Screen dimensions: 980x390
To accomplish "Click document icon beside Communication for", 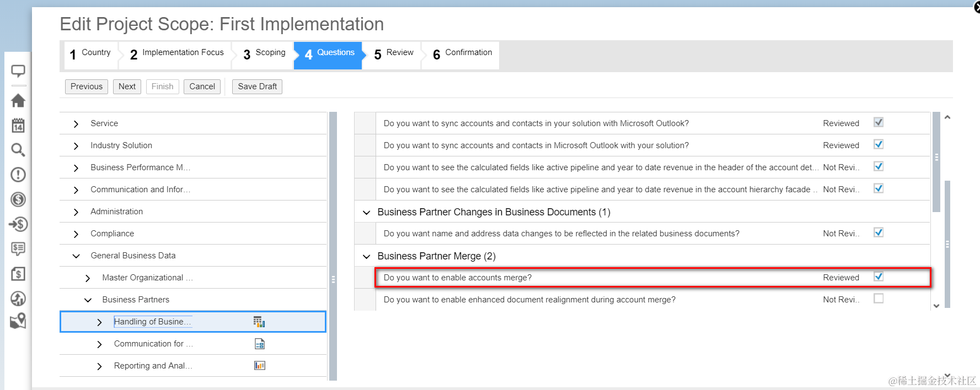I will [x=260, y=344].
